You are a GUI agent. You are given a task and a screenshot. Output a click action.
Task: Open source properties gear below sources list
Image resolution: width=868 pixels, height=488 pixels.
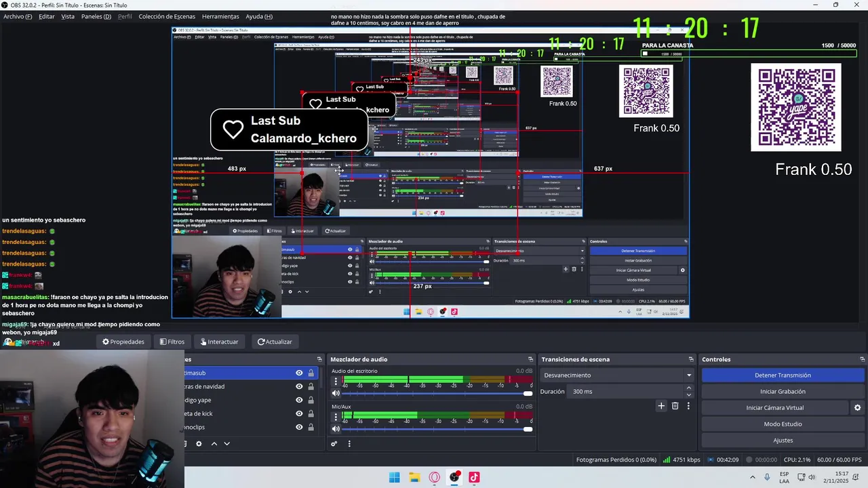199,444
